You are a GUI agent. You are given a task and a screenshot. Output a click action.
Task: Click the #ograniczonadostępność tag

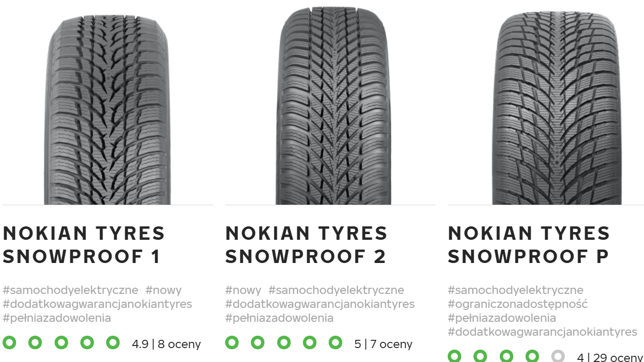[518, 304]
